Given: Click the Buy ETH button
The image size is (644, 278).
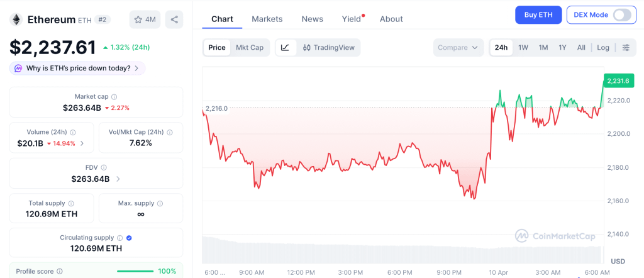Looking at the screenshot, I should [x=538, y=15].
